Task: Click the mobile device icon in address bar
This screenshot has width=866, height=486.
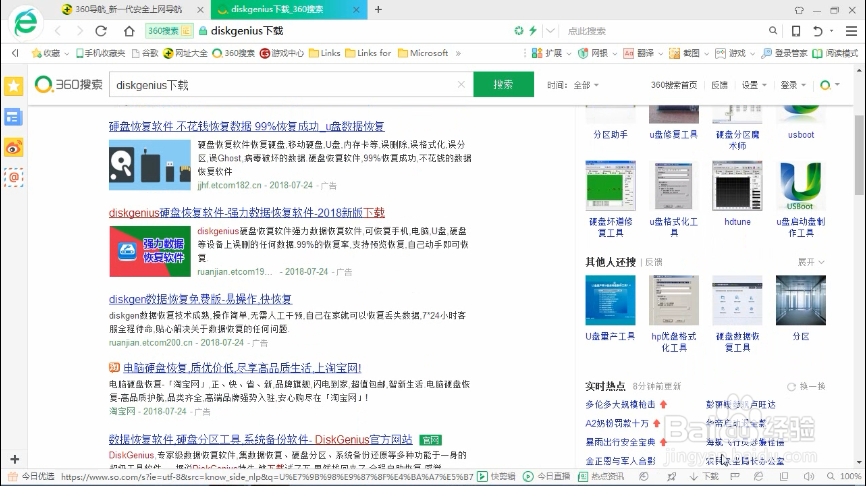Action: [796, 31]
